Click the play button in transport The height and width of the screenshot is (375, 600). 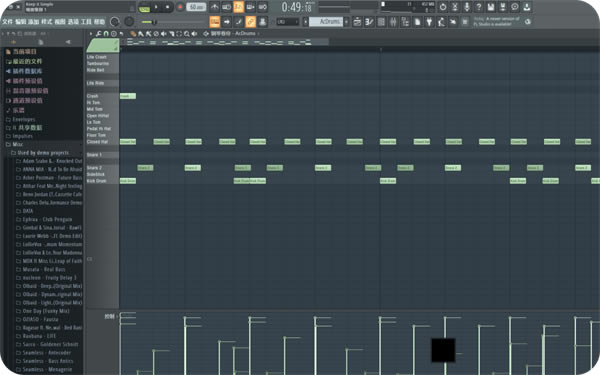click(x=156, y=7)
